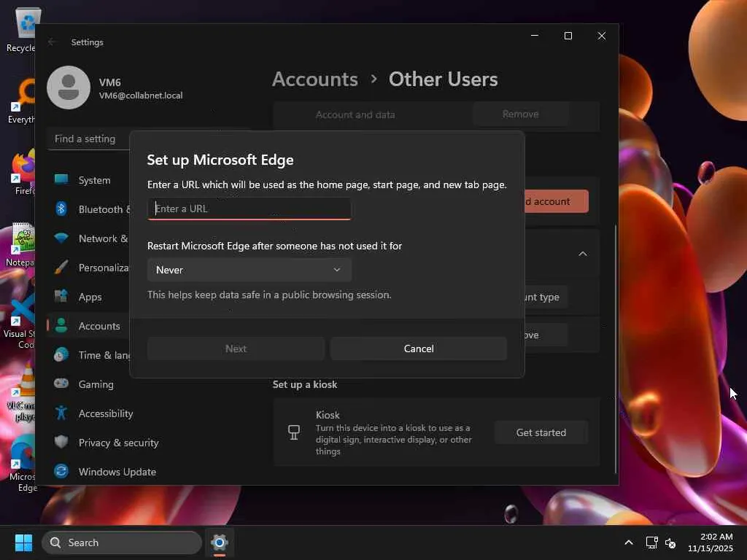Click the VM6@collabnet.local account text
Screen dimensions: 747x560
[x=141, y=96]
